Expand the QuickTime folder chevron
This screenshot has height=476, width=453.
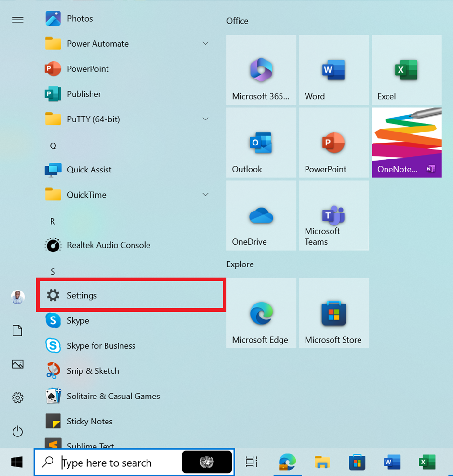tap(206, 195)
